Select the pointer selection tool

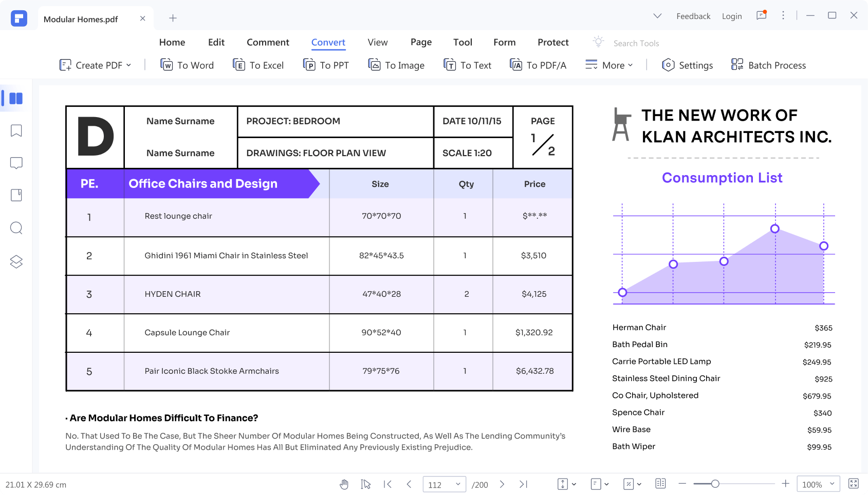pos(365,484)
